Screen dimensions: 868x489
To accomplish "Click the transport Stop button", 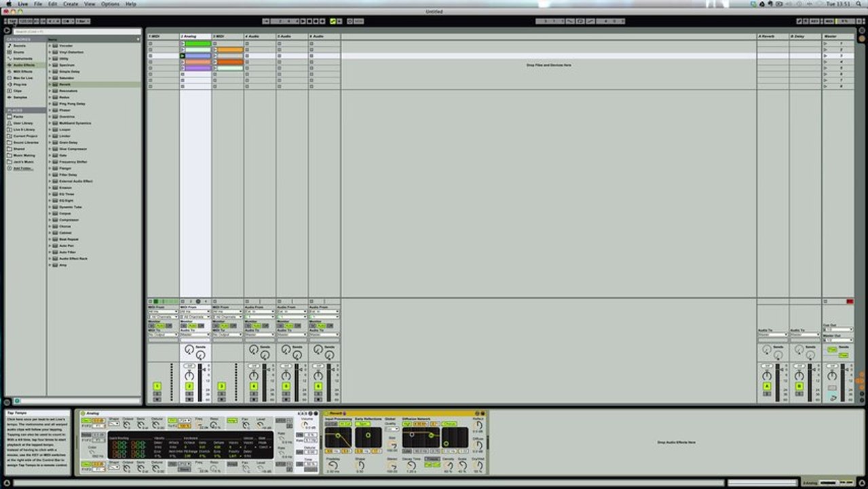I will pos(309,21).
